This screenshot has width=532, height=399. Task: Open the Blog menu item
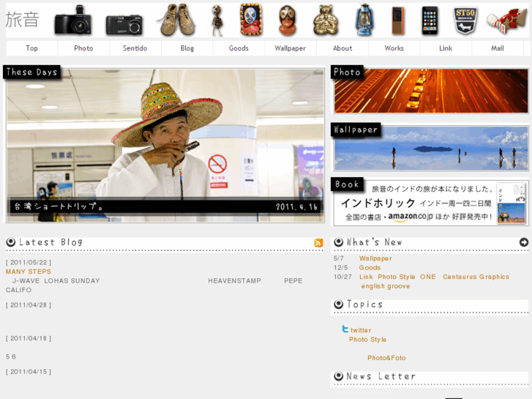pos(187,48)
